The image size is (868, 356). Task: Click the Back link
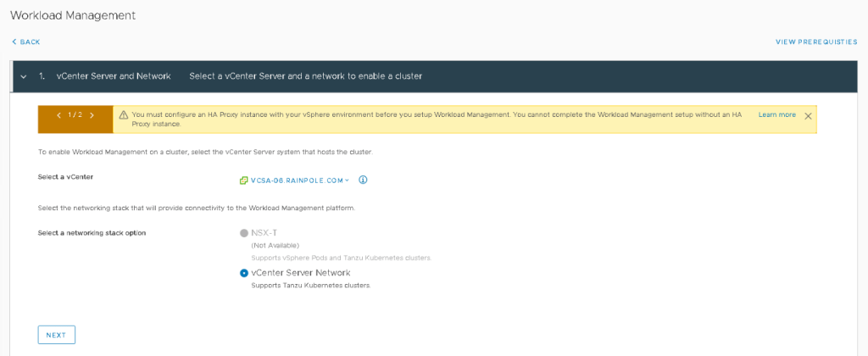tap(26, 42)
